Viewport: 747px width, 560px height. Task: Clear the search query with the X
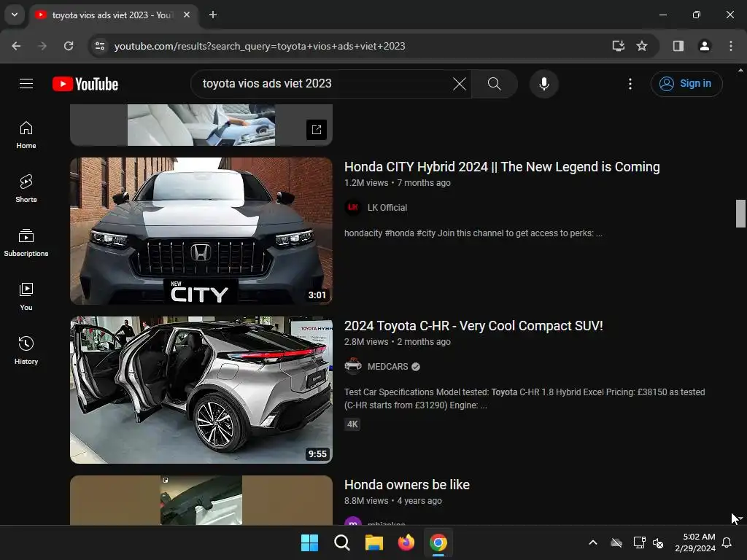click(x=460, y=84)
